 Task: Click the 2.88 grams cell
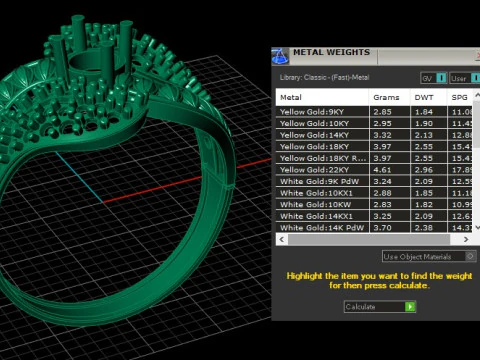[x=389, y=193]
